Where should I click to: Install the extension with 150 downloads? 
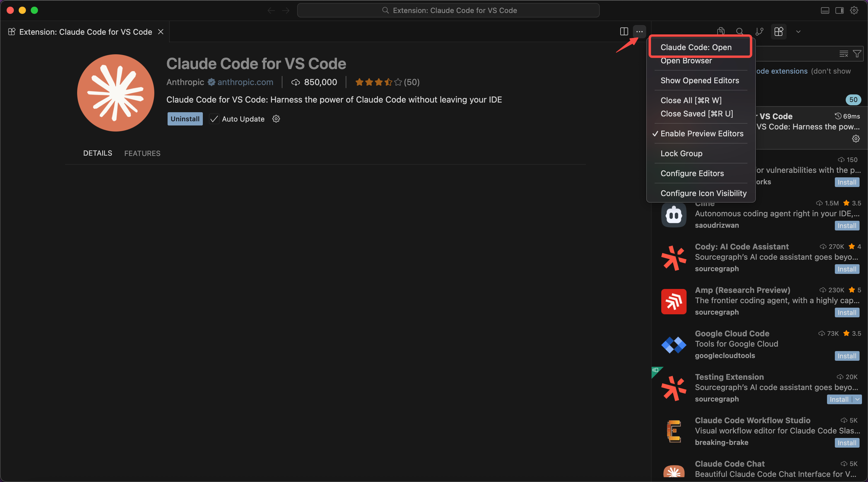click(847, 182)
